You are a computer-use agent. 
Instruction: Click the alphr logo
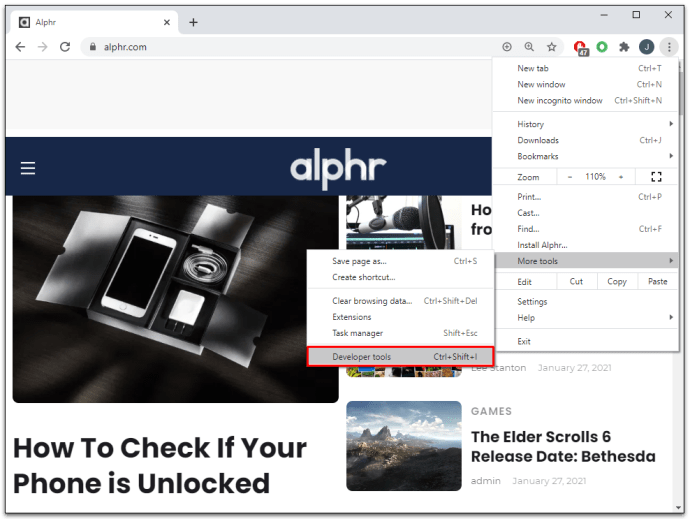[x=338, y=168]
